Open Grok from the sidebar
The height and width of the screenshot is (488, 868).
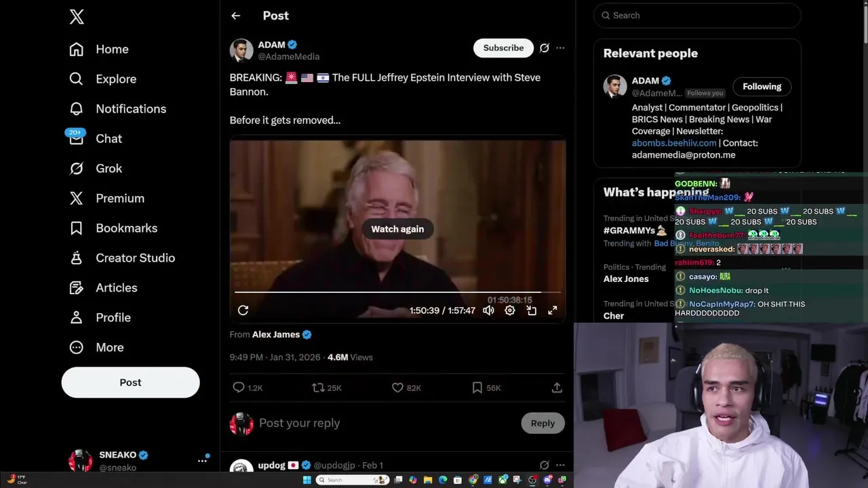click(x=96, y=168)
